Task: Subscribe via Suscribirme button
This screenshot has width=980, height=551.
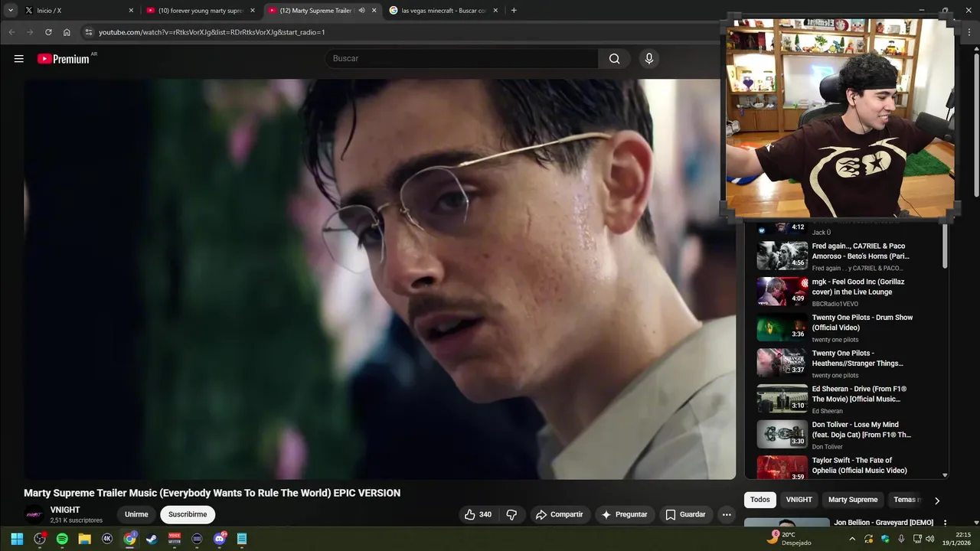Action: pyautogui.click(x=188, y=514)
